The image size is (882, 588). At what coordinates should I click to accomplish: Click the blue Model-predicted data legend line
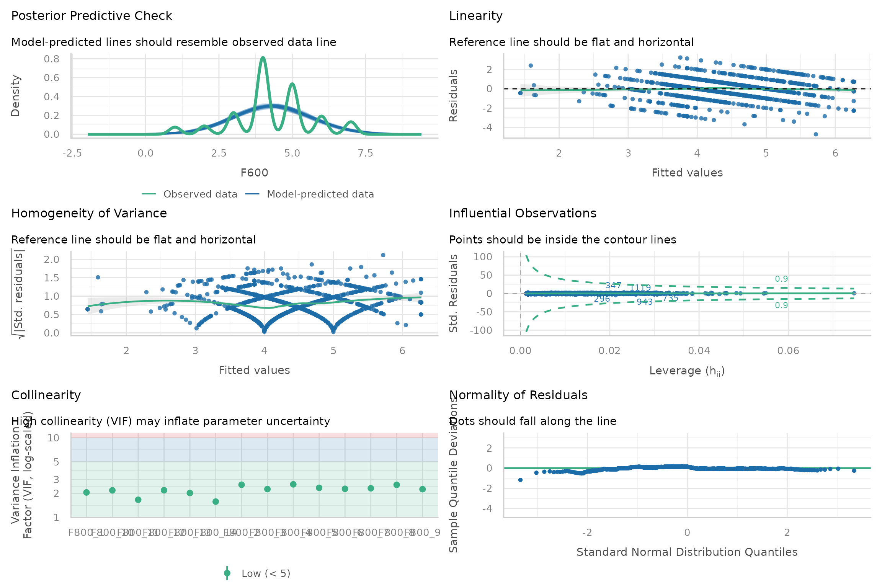tap(252, 194)
